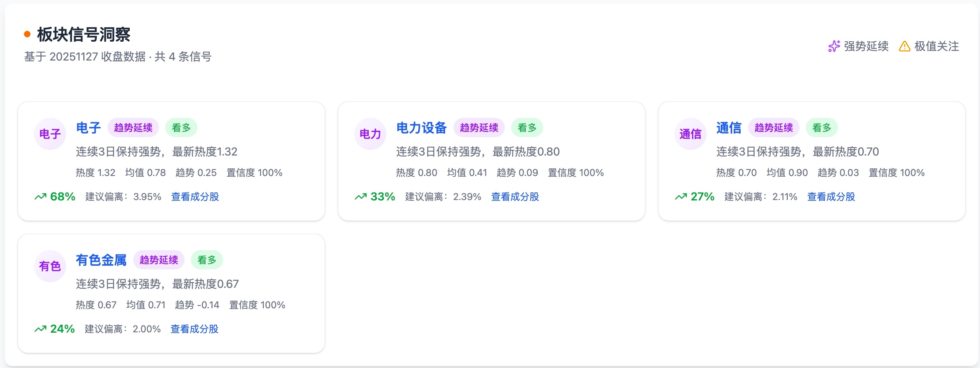Click the orange dot beside 板块信号洞察

(x=27, y=34)
